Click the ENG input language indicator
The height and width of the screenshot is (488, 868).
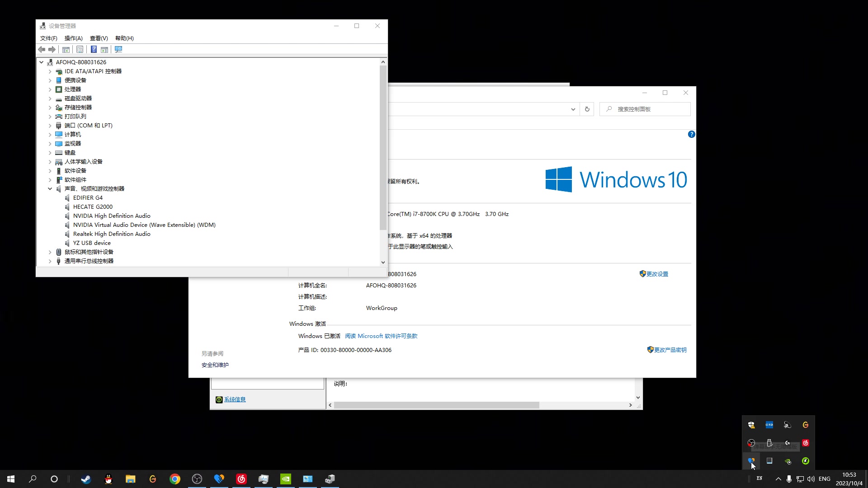825,479
